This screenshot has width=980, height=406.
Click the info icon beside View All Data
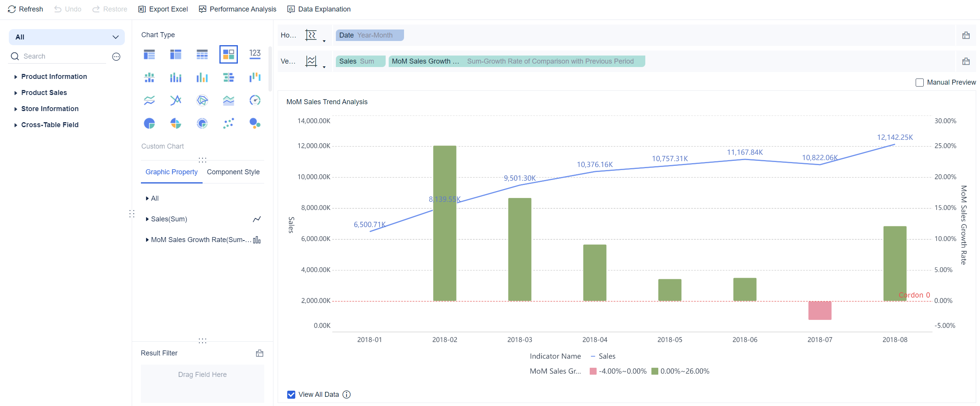click(347, 395)
